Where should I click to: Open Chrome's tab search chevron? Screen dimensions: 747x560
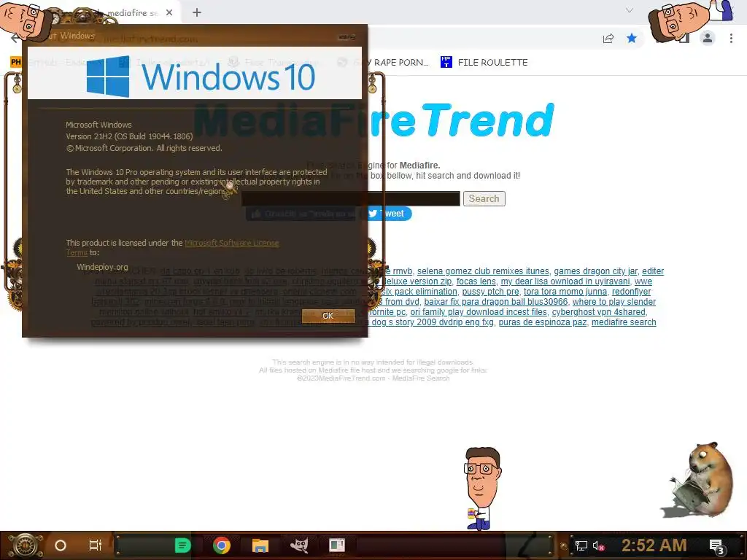[x=630, y=10]
